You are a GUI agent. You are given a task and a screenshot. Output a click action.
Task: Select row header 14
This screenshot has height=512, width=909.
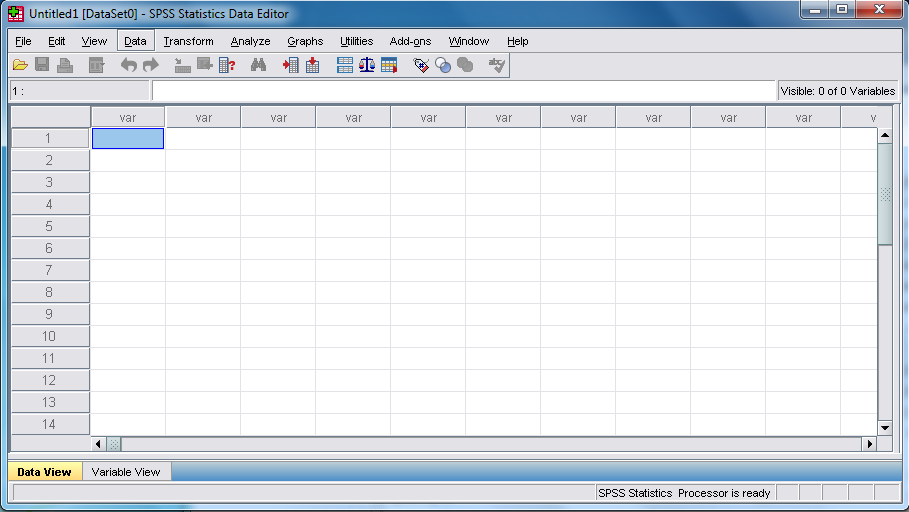click(x=50, y=424)
